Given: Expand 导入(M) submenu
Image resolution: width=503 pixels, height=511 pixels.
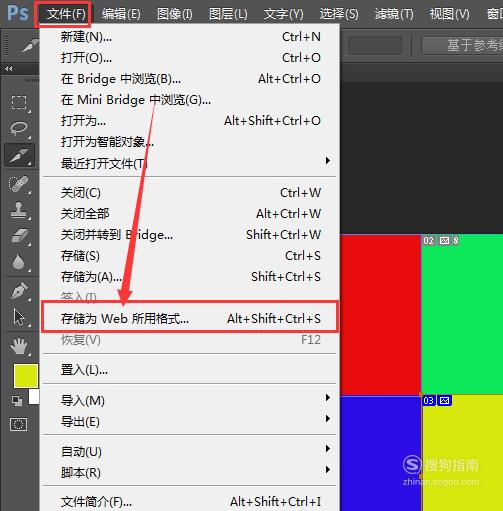Looking at the screenshot, I should pyautogui.click(x=190, y=400).
